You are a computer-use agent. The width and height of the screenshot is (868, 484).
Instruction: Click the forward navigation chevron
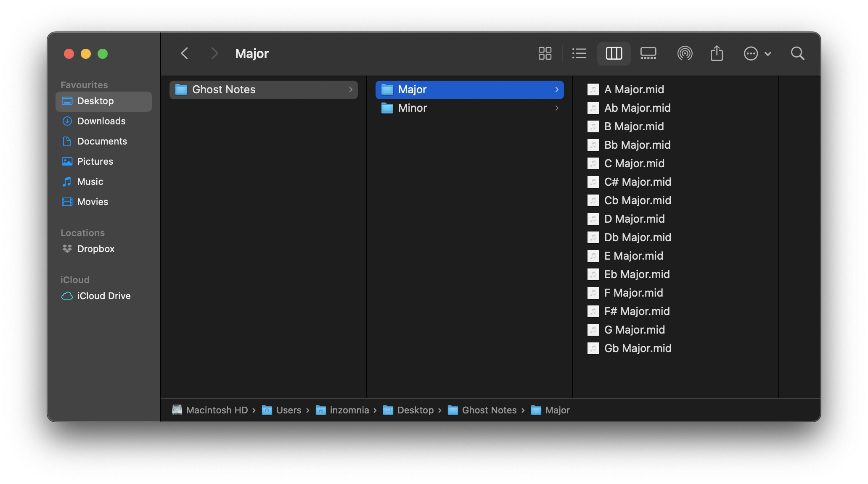point(214,53)
